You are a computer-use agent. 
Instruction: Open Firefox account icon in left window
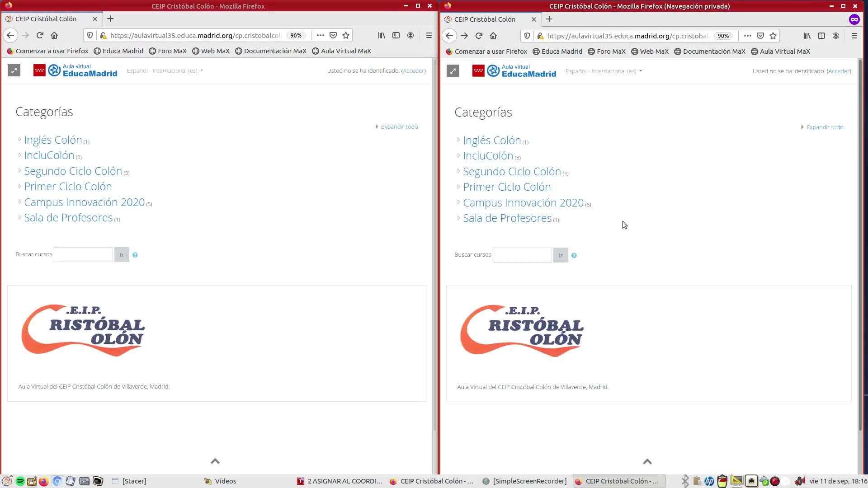[410, 35]
